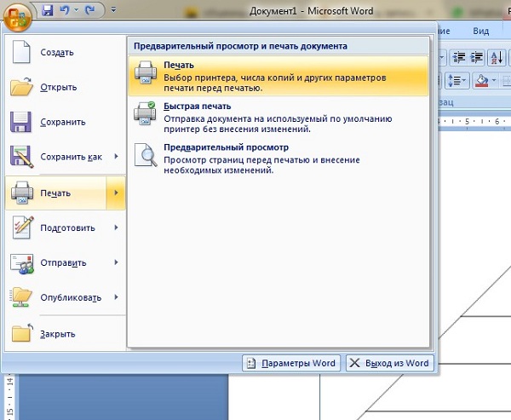
Task: Choose Сохранить menu label
Action: click(x=63, y=122)
